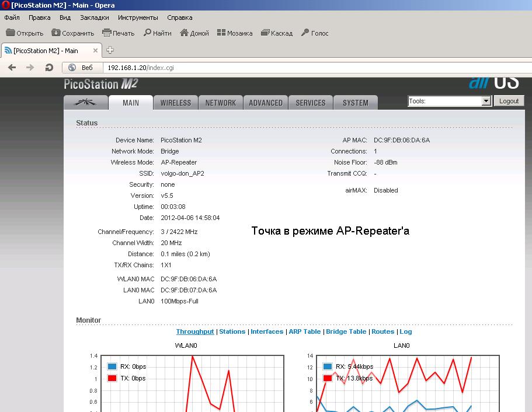This screenshot has height=412, width=532.
Task: Click the Wireless Mode value AP-Repeater
Action: point(179,162)
